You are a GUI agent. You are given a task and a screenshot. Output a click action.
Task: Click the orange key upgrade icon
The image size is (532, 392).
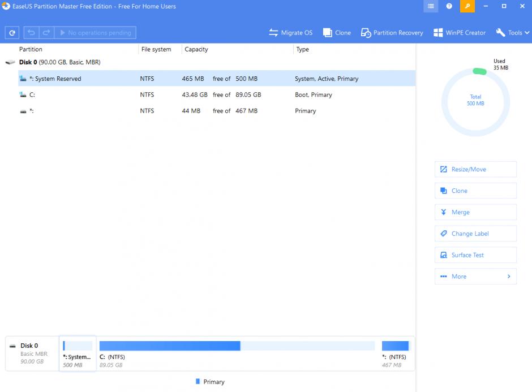click(467, 6)
